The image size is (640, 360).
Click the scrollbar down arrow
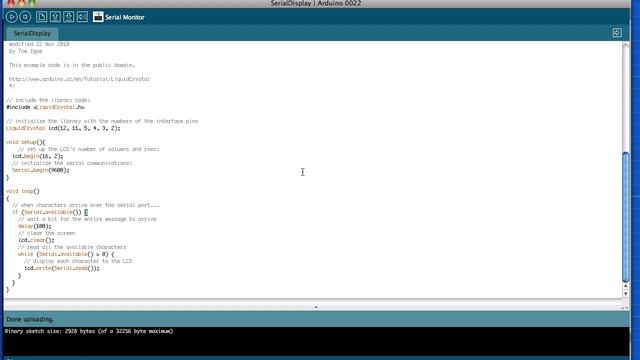click(x=625, y=293)
